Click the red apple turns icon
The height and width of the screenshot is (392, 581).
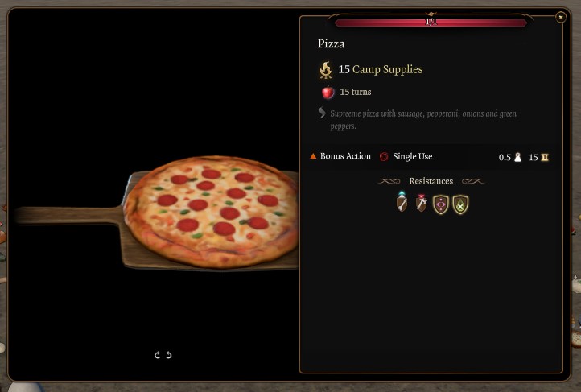pos(328,92)
